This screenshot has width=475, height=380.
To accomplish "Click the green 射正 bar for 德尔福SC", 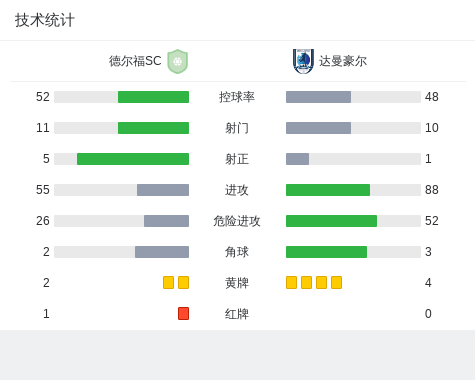I will tap(133, 159).
